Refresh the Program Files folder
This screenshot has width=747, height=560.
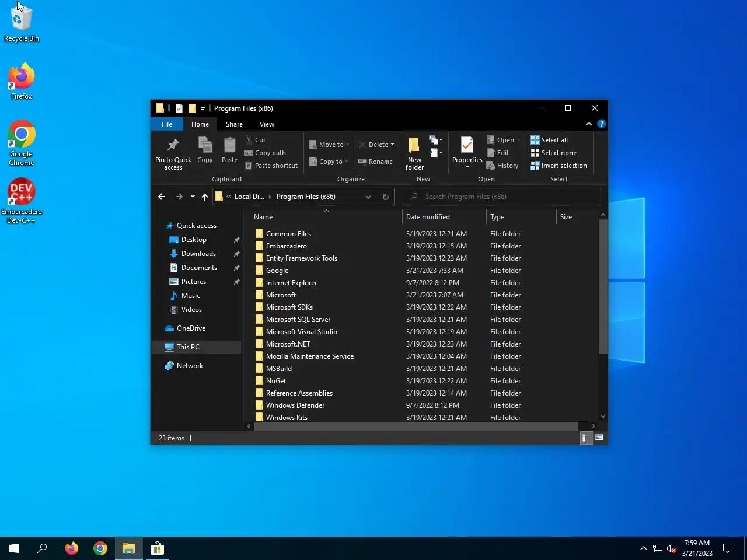(x=385, y=197)
